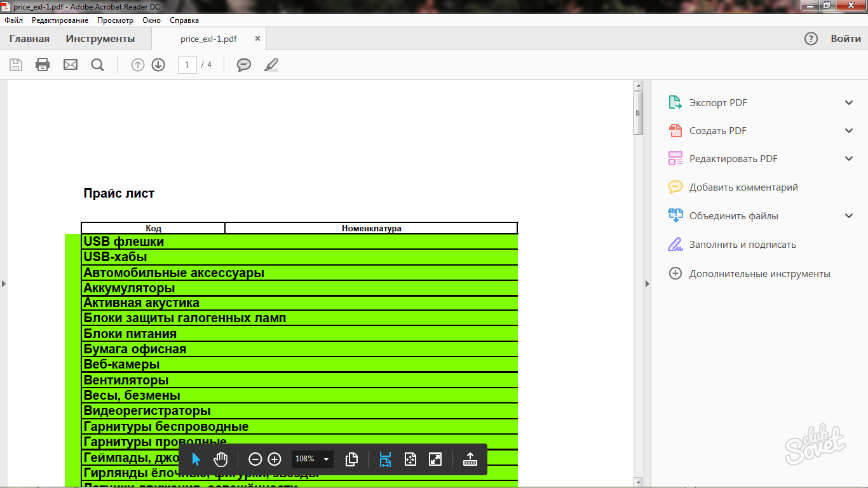
Task: Select the highlighter pen tool
Action: (x=271, y=65)
